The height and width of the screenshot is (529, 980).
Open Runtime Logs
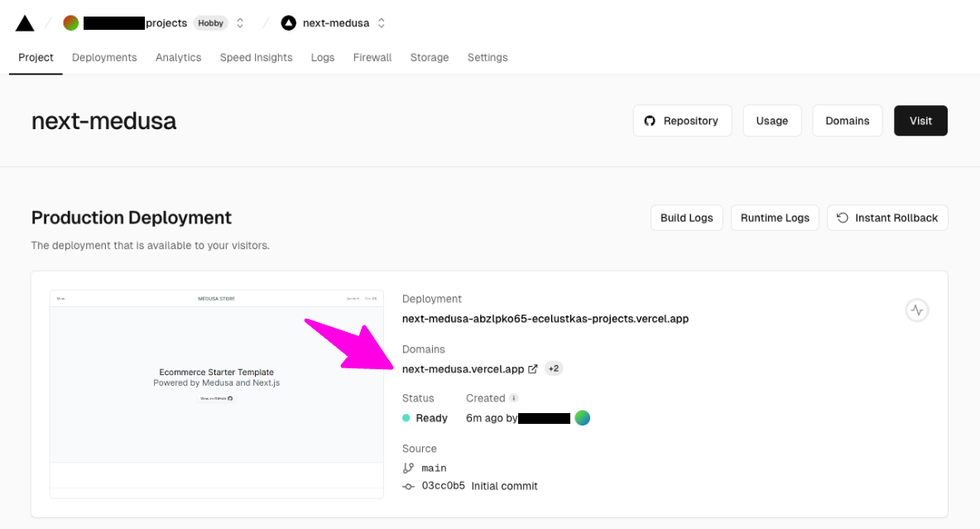775,218
